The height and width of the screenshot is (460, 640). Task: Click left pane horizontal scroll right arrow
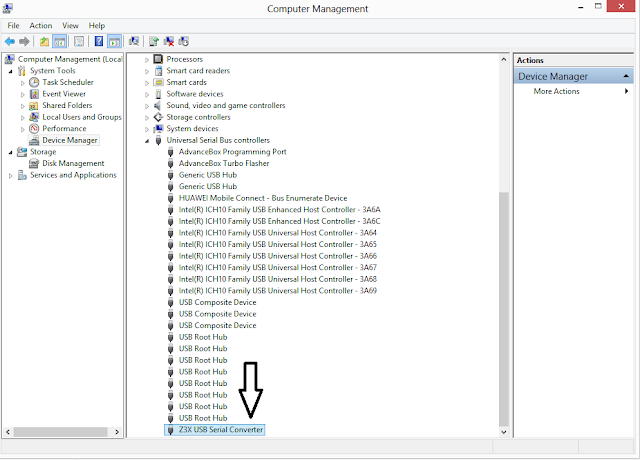117,432
